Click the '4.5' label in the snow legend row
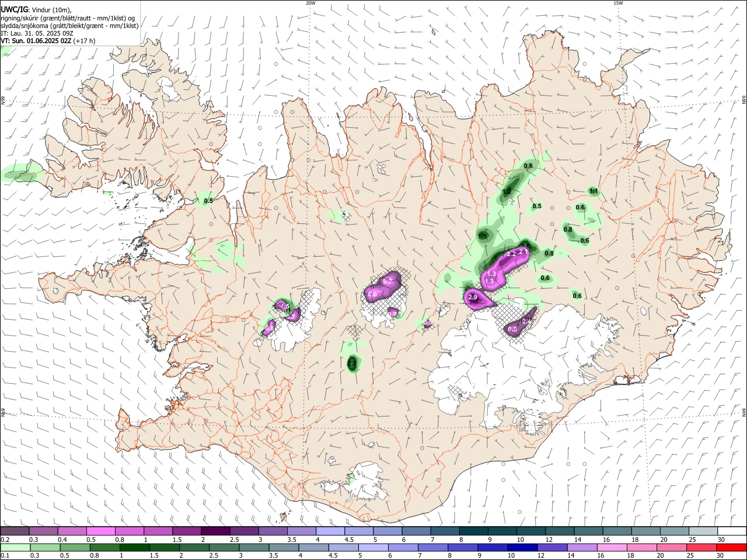The width and height of the screenshot is (747, 560). tap(349, 540)
